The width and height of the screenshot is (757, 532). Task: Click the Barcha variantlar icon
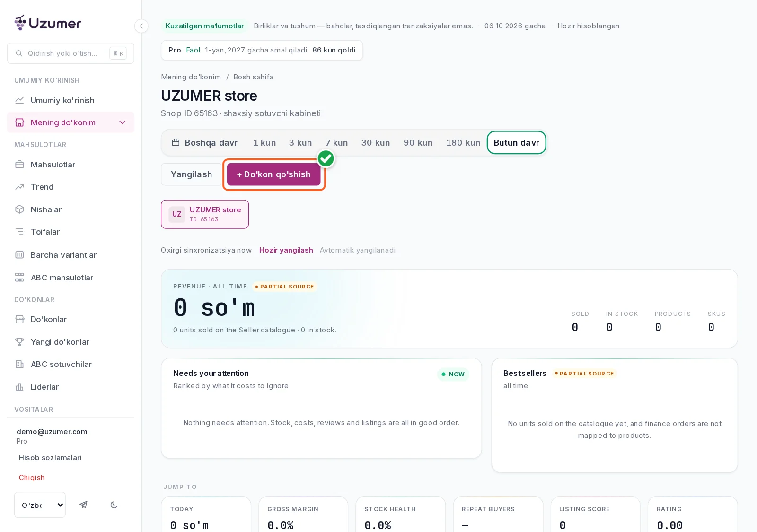19,255
